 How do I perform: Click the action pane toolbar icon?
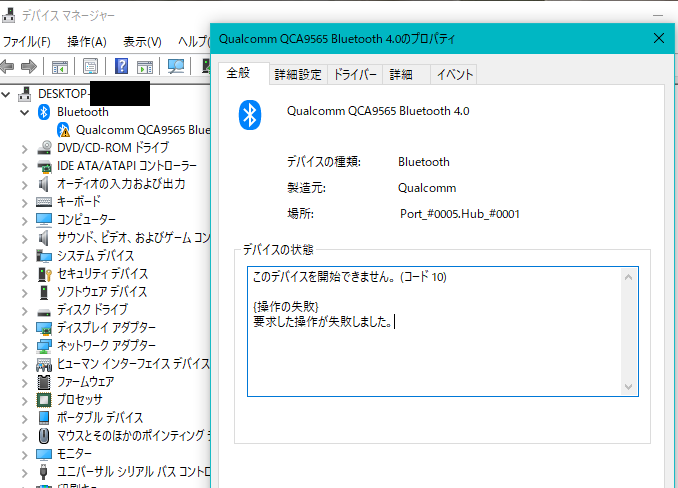tap(145, 67)
